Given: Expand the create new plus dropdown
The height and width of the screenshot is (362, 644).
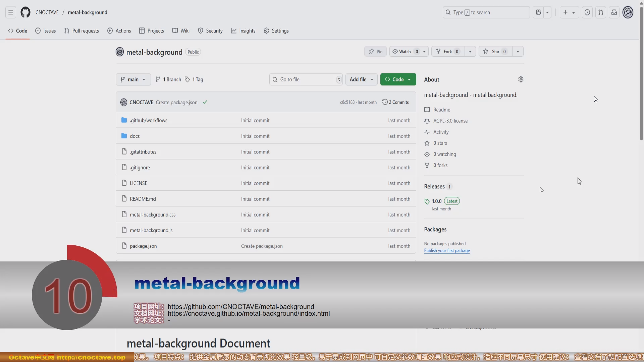Looking at the screenshot, I should tap(569, 12).
